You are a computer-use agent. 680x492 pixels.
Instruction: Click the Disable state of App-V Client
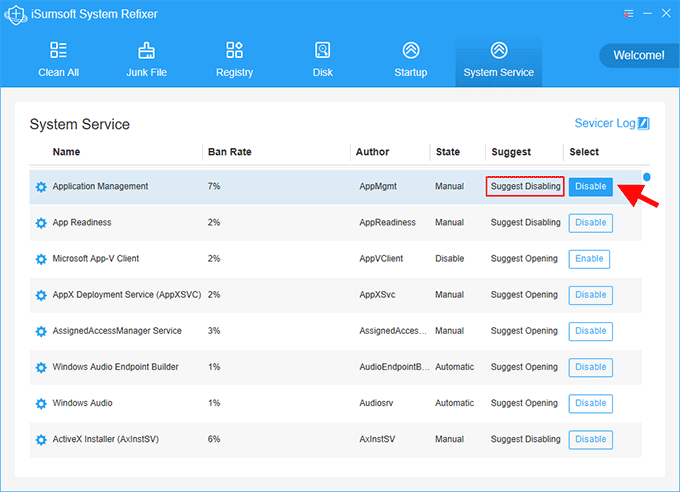pos(449,259)
